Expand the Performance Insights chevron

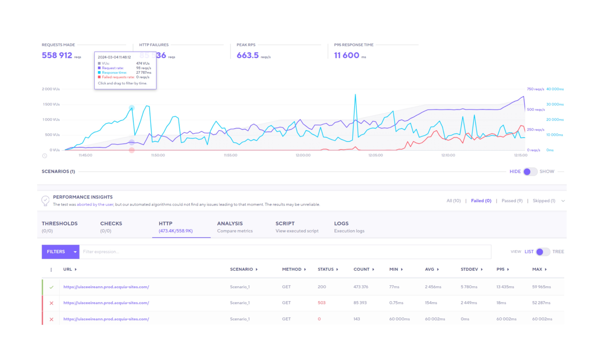[563, 201]
